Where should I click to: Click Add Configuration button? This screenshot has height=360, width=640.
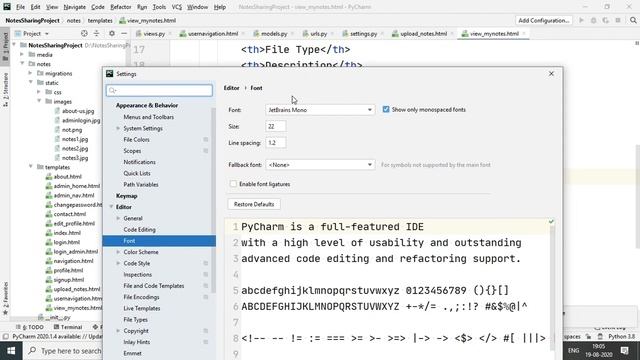click(544, 20)
